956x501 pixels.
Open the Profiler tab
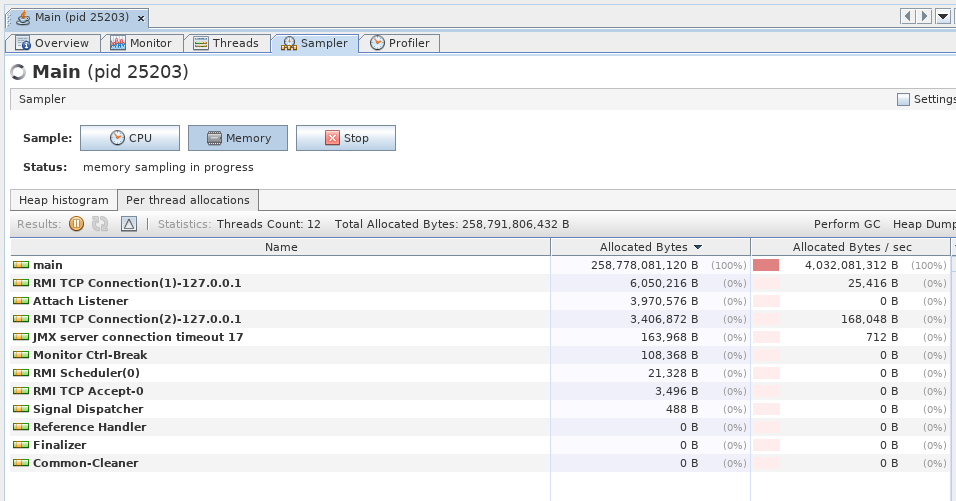tap(399, 43)
